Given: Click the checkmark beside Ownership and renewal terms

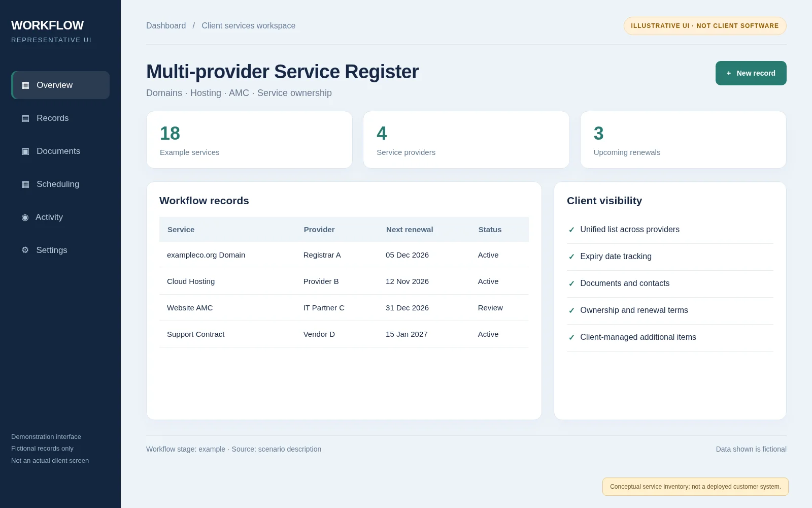Looking at the screenshot, I should click(x=571, y=310).
